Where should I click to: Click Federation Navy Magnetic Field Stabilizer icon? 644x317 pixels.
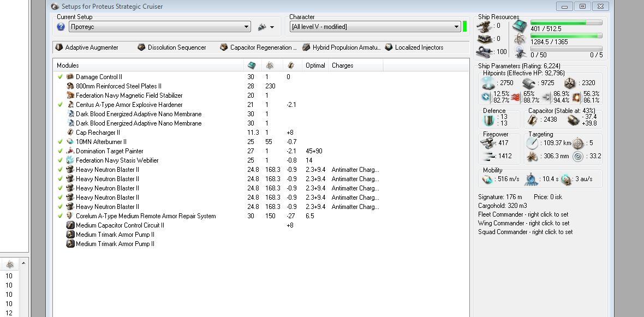70,95
